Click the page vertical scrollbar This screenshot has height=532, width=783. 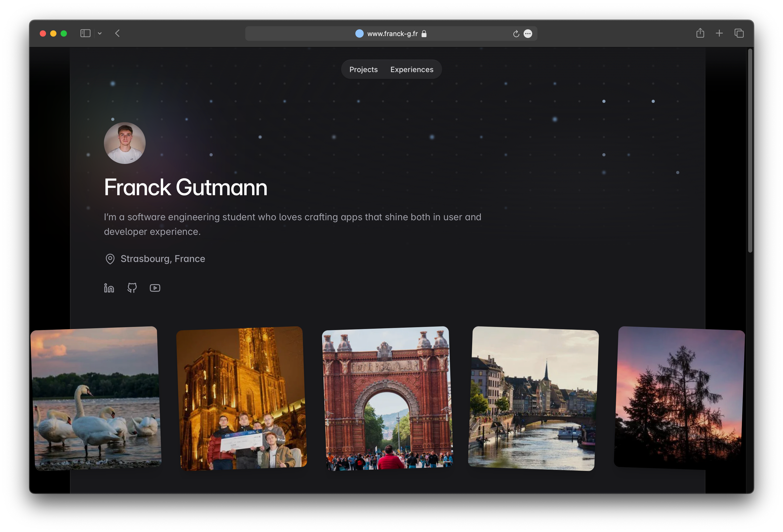(x=750, y=151)
